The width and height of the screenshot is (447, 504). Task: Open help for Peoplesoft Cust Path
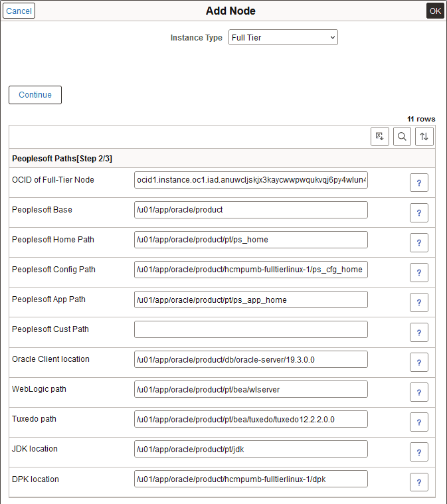coord(419,333)
